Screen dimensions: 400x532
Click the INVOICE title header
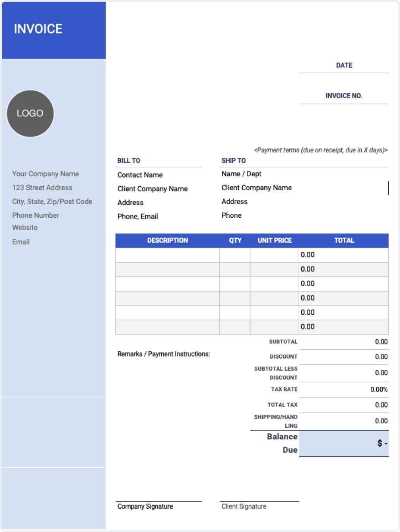(38, 29)
